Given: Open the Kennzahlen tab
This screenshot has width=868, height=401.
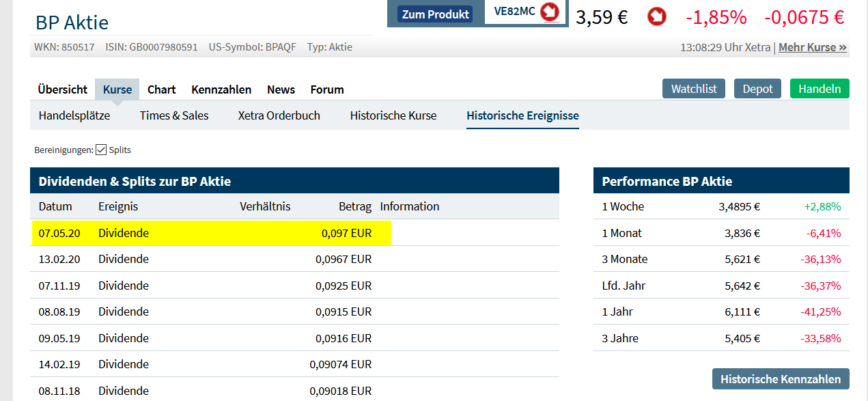Looking at the screenshot, I should 221,89.
